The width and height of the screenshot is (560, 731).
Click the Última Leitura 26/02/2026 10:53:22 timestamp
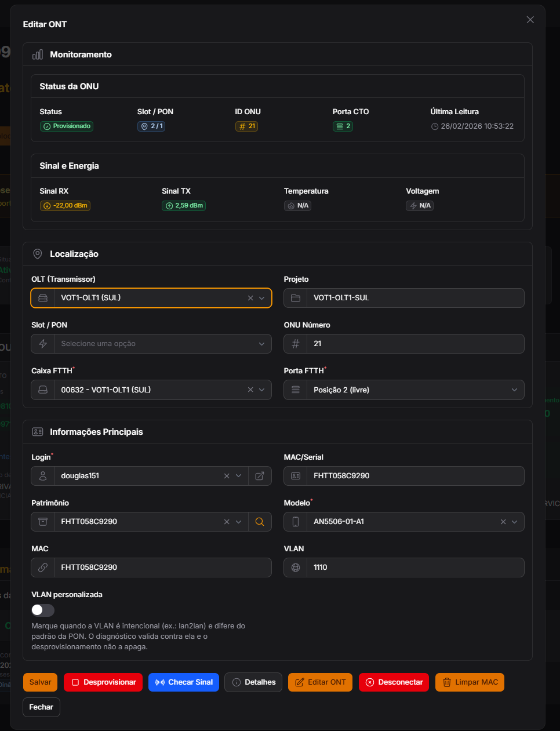(x=472, y=126)
